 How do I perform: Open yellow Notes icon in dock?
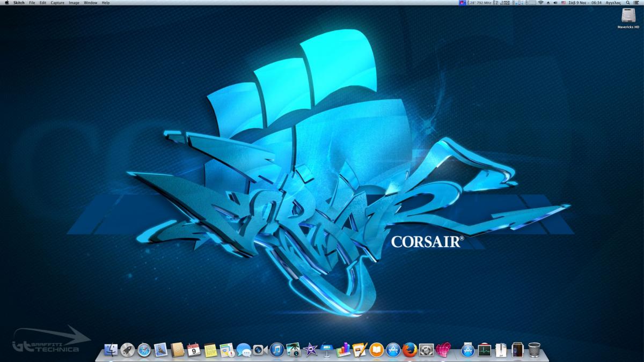(210, 350)
